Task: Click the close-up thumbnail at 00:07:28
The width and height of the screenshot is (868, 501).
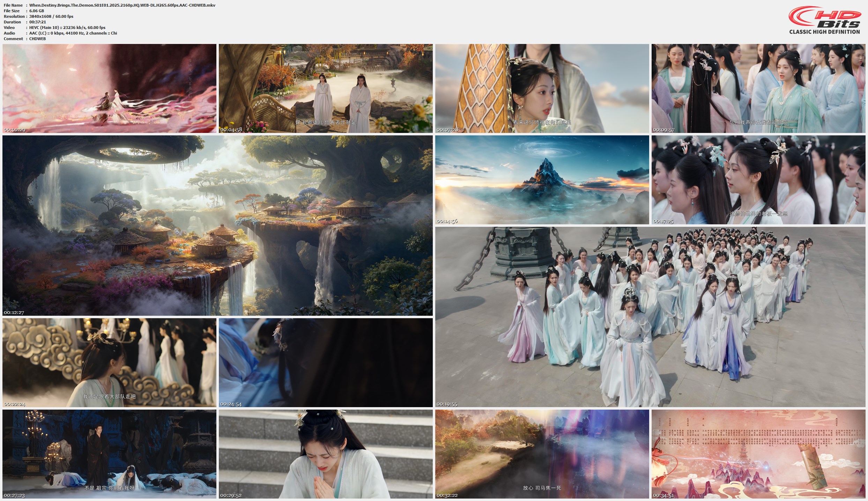Action: [x=542, y=88]
